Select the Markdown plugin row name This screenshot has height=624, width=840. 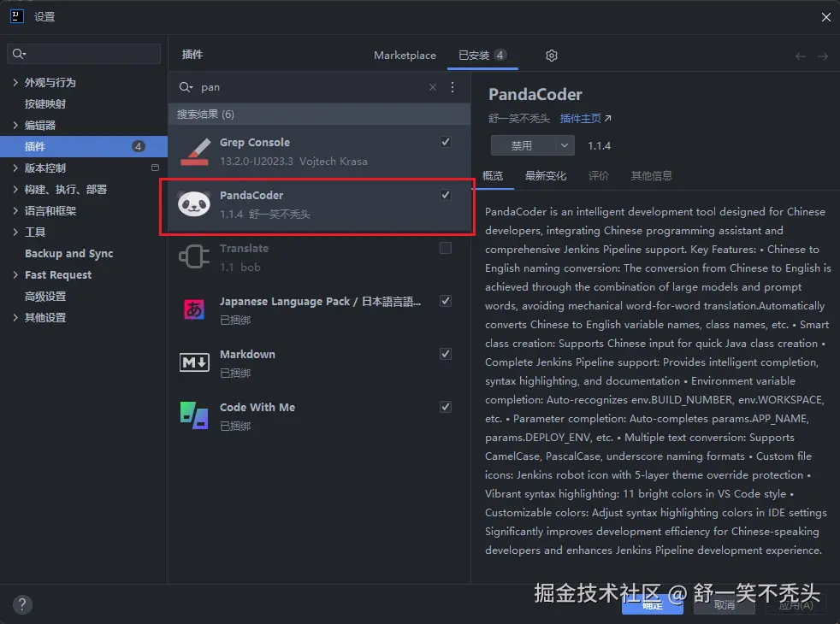(247, 354)
